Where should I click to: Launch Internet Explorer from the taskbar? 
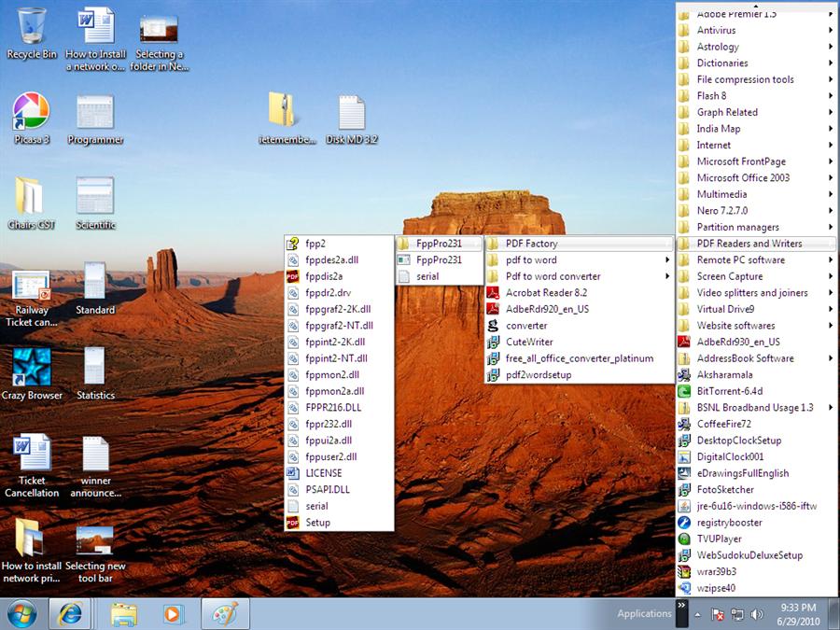(x=72, y=614)
